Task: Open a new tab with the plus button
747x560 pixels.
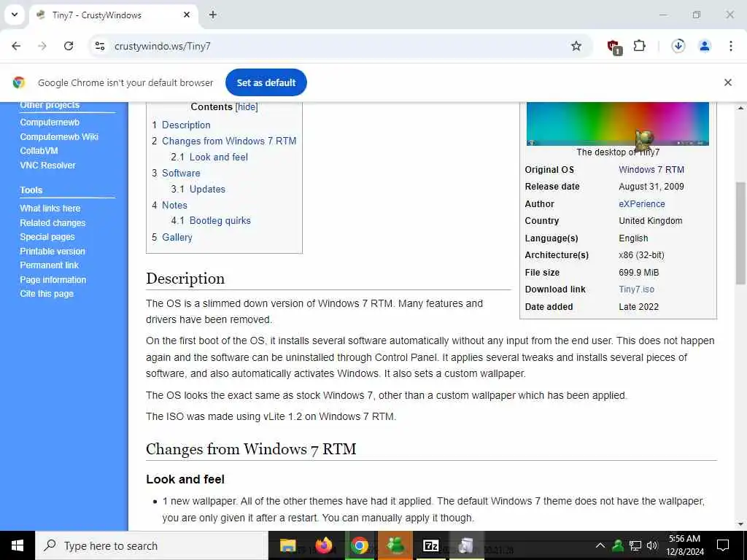Action: (x=213, y=15)
